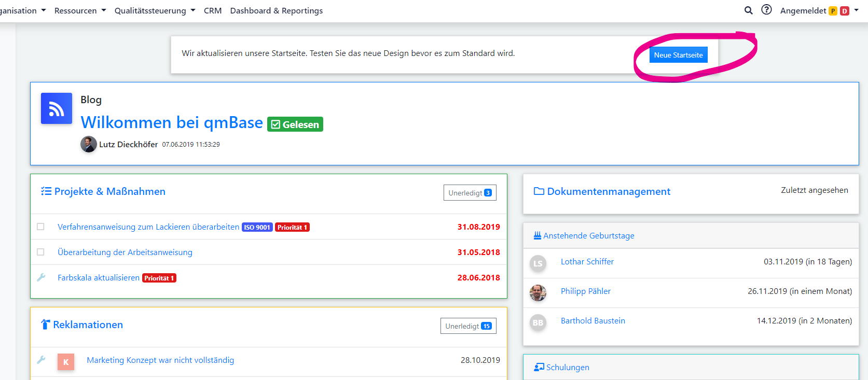Image resolution: width=868 pixels, height=380 pixels.
Task: Open Lothar Schiffer's profile link
Action: [587, 261]
